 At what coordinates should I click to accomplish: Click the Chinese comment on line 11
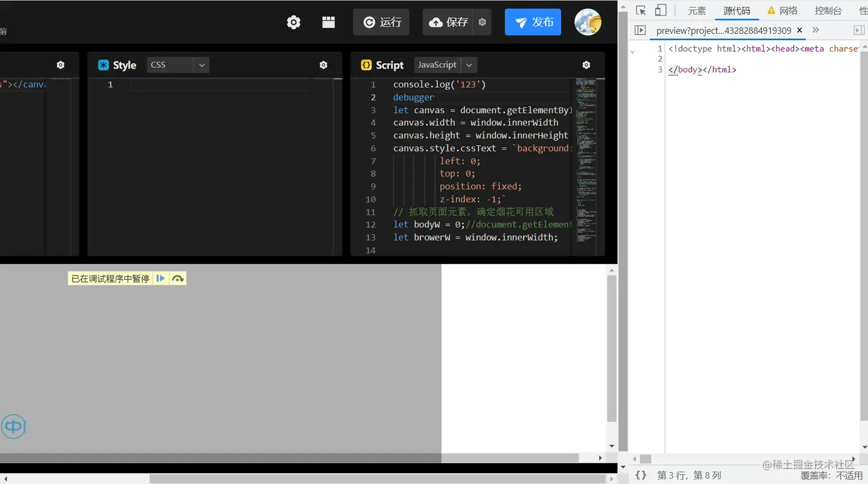tap(473, 212)
